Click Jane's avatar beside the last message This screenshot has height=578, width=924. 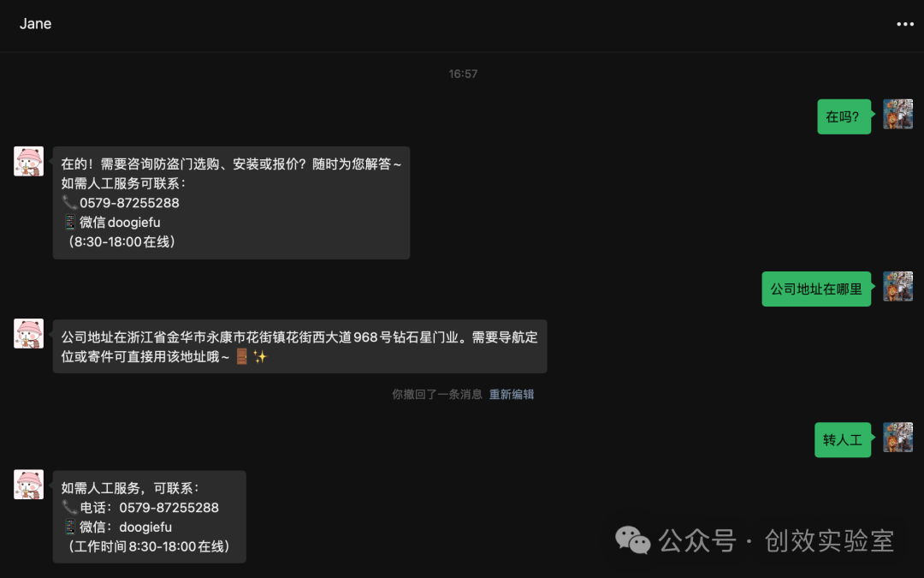point(28,484)
